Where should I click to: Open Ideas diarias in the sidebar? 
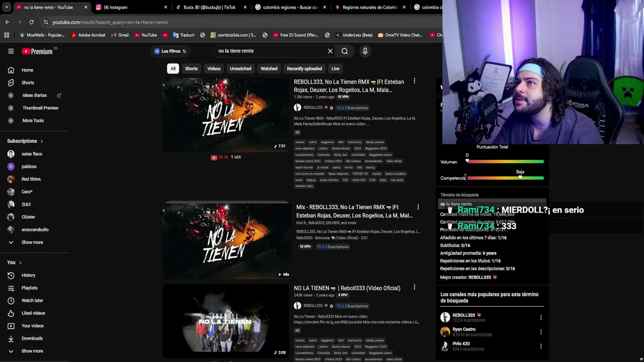pyautogui.click(x=34, y=95)
